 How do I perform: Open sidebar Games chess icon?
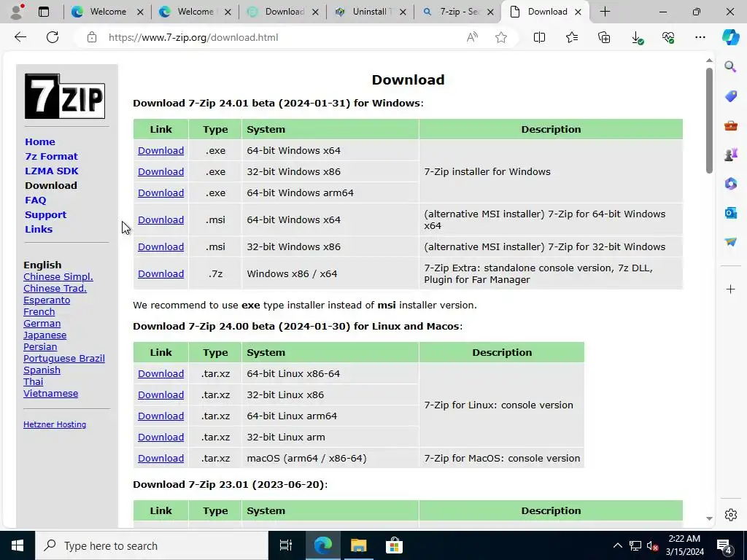730,155
